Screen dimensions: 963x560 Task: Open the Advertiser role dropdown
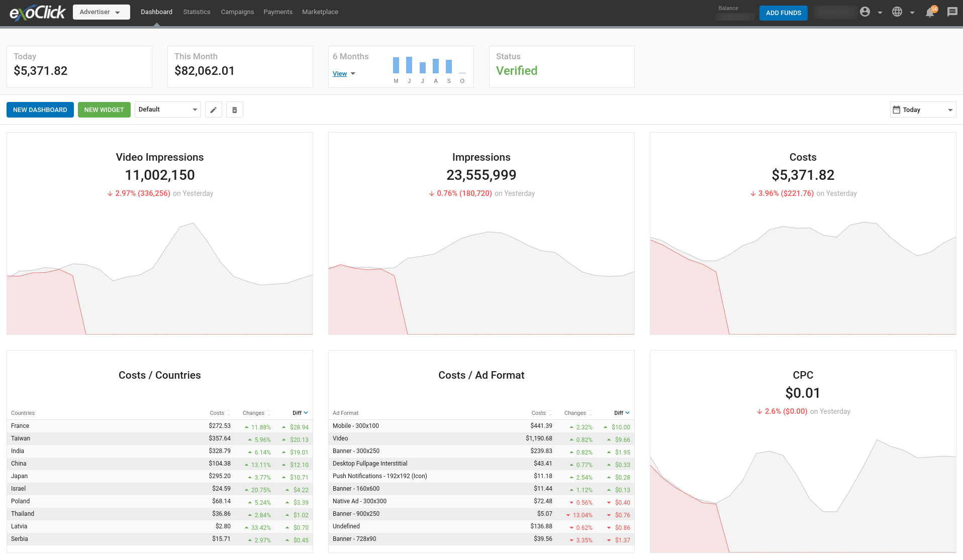coord(101,12)
